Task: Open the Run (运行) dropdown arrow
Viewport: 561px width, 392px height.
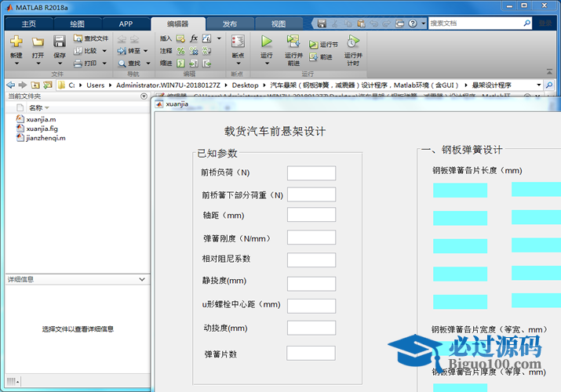Action: (x=267, y=64)
